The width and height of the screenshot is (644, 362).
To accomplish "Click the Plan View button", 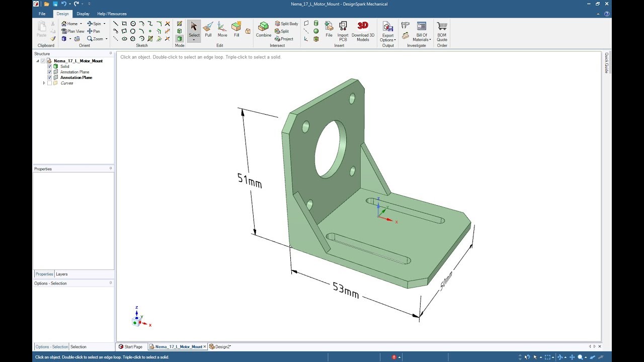I will pyautogui.click(x=72, y=31).
